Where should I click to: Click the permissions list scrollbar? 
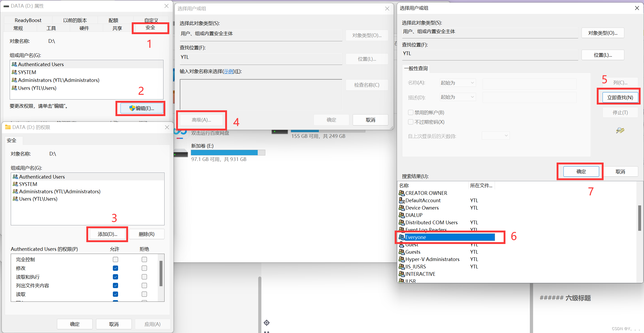coord(161,273)
